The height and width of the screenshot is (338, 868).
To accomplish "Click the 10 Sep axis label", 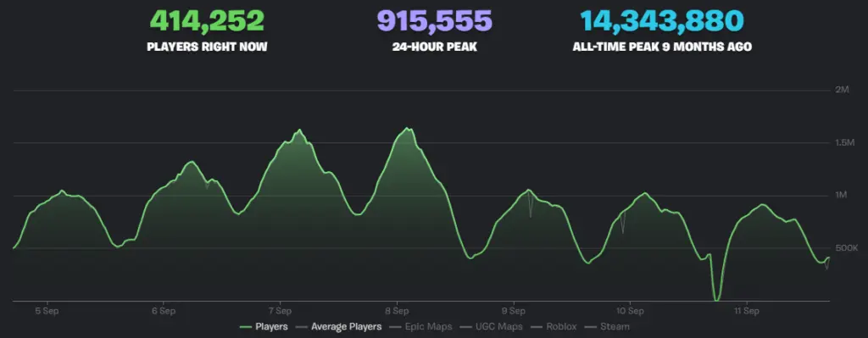I will (x=630, y=311).
